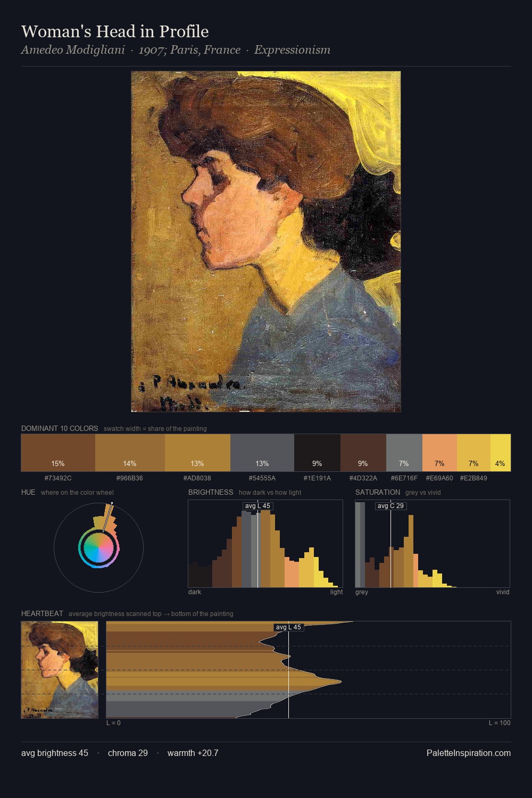
Task: Click the 'dark' axis label
Action: 195,592
